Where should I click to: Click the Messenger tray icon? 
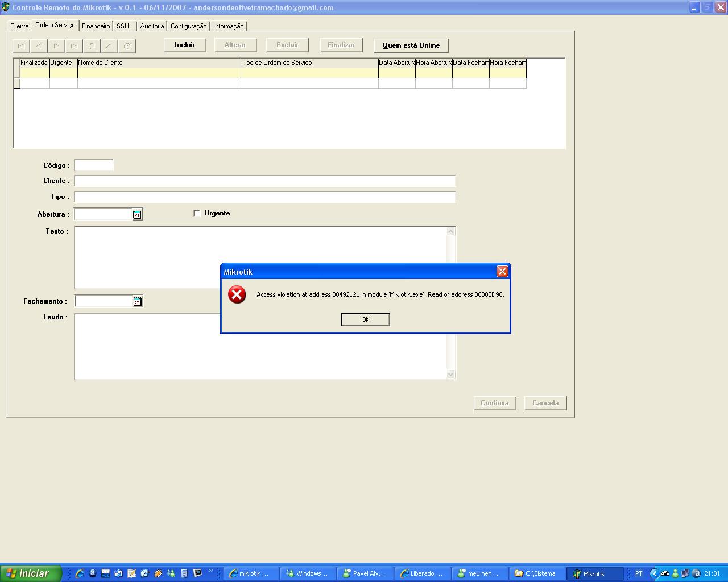pos(675,573)
